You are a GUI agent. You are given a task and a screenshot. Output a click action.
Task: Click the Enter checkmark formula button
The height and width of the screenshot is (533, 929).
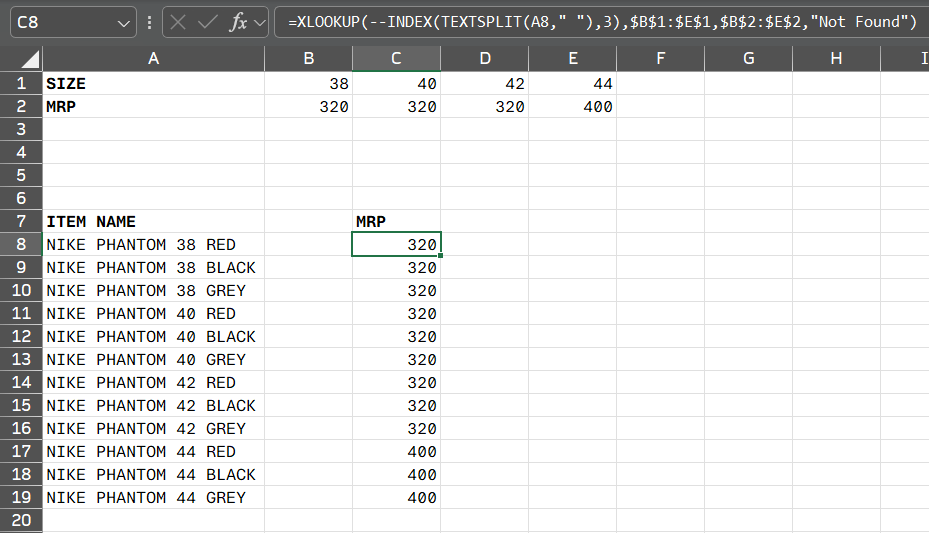click(207, 23)
